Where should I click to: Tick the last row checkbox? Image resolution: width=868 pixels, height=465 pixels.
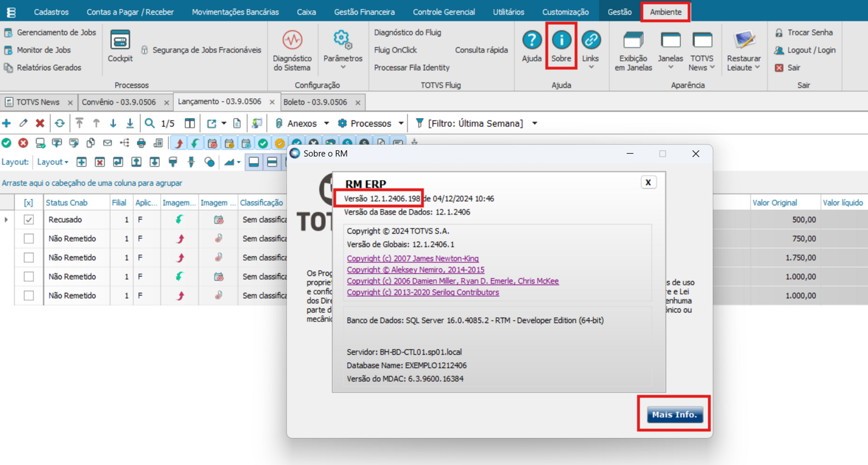click(29, 296)
